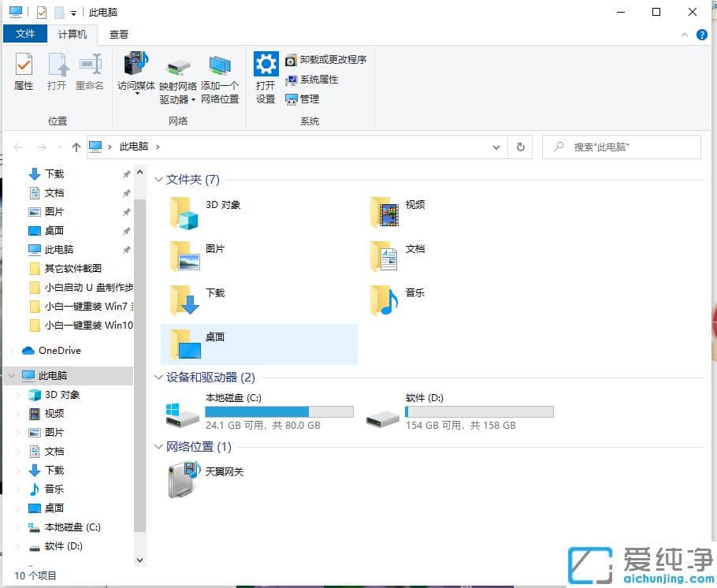The height and width of the screenshot is (588, 717).
Task: Collapse 此电脑 in the navigation pane
Action: [x=10, y=376]
